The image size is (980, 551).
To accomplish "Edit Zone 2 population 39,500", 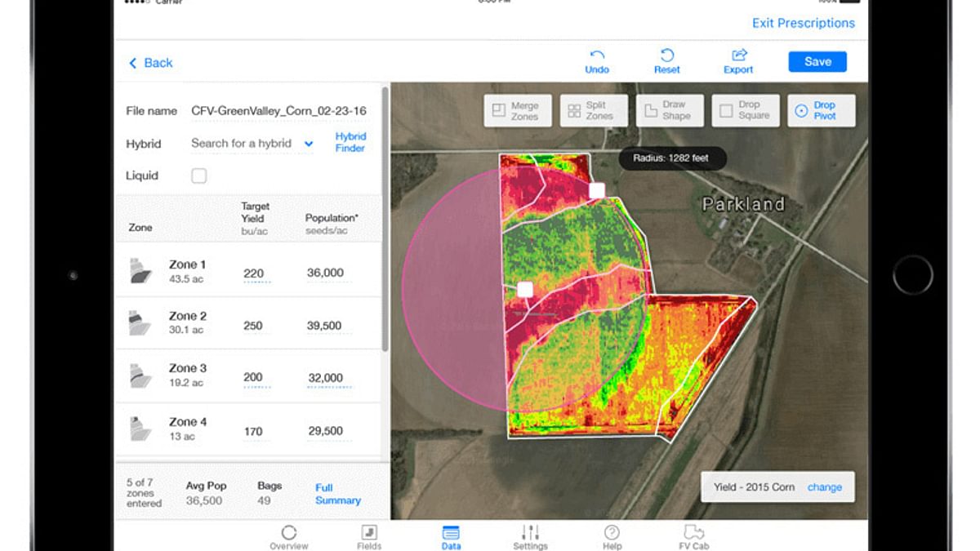I will pos(325,326).
